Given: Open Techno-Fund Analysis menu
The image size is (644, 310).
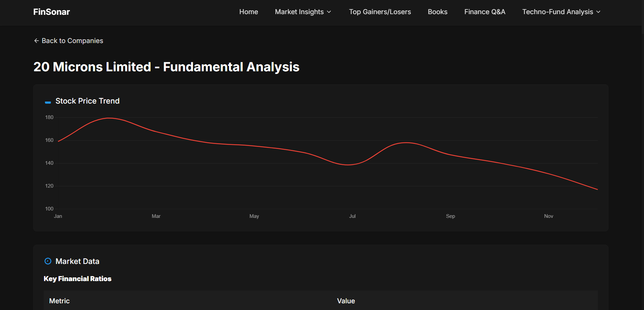Looking at the screenshot, I should pyautogui.click(x=561, y=12).
